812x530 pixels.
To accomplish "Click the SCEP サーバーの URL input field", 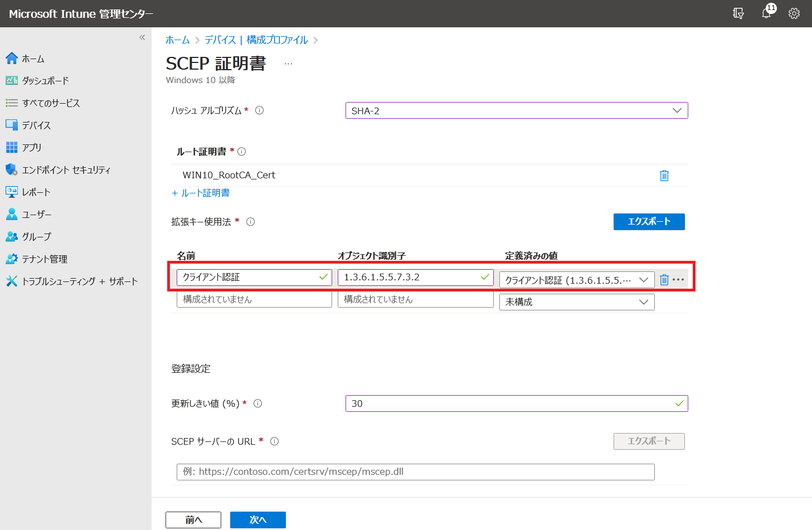I will [416, 471].
